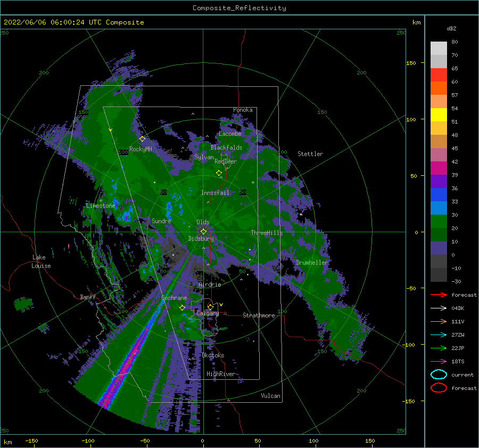This screenshot has height=448, width=479.
Task: Click the red forecast ellipse icon
Action: tap(439, 388)
